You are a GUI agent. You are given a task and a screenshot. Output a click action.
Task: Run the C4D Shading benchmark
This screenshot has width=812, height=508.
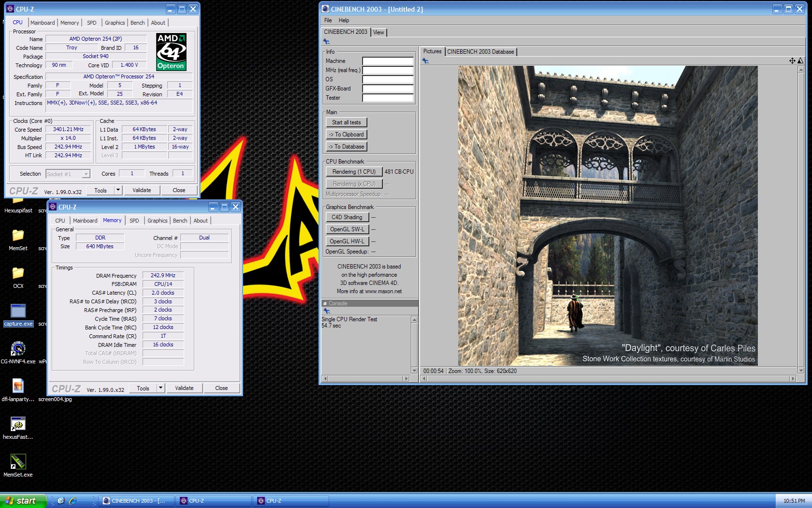(x=347, y=217)
